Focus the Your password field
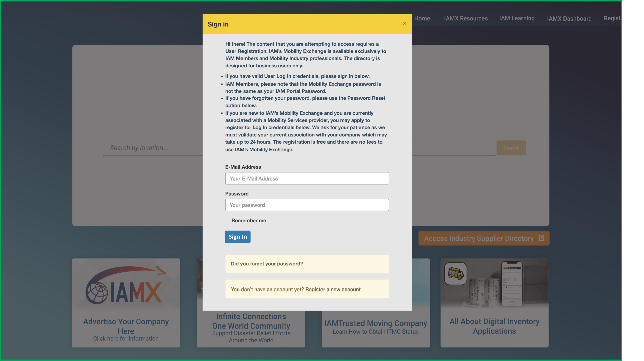 point(307,205)
